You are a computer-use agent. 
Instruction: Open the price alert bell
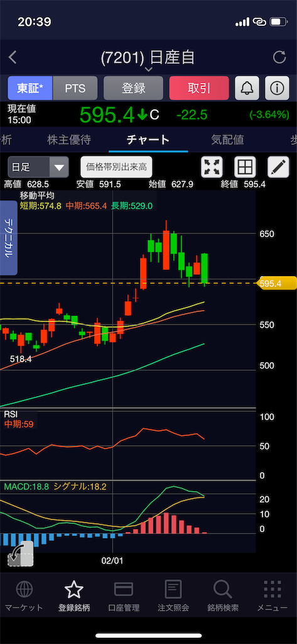click(247, 88)
